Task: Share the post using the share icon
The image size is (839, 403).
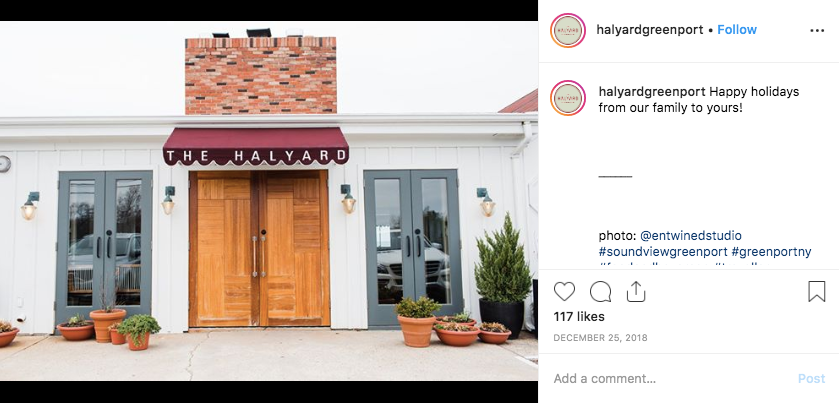Action: [636, 292]
